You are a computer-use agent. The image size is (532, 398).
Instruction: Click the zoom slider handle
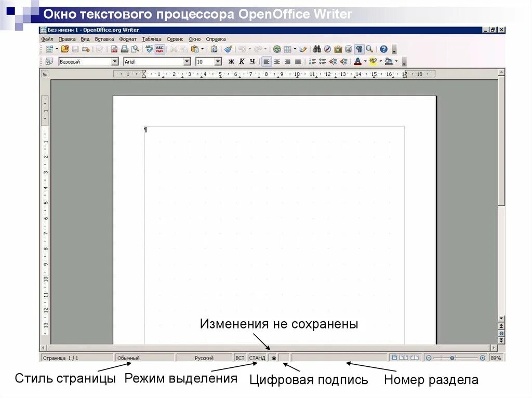tap(453, 358)
